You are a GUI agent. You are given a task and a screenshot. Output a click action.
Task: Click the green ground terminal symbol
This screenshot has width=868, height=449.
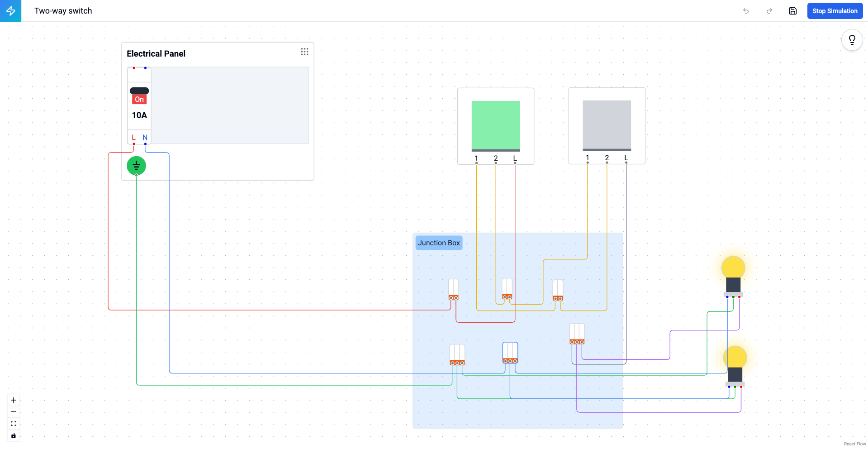point(136,166)
